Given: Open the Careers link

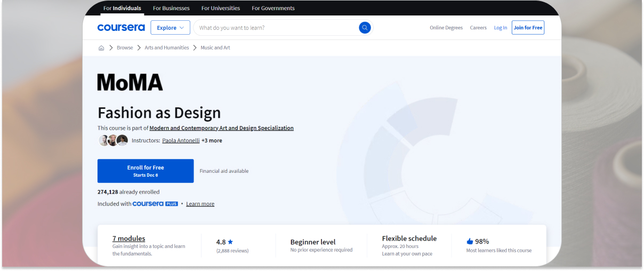Looking at the screenshot, I should tap(478, 28).
